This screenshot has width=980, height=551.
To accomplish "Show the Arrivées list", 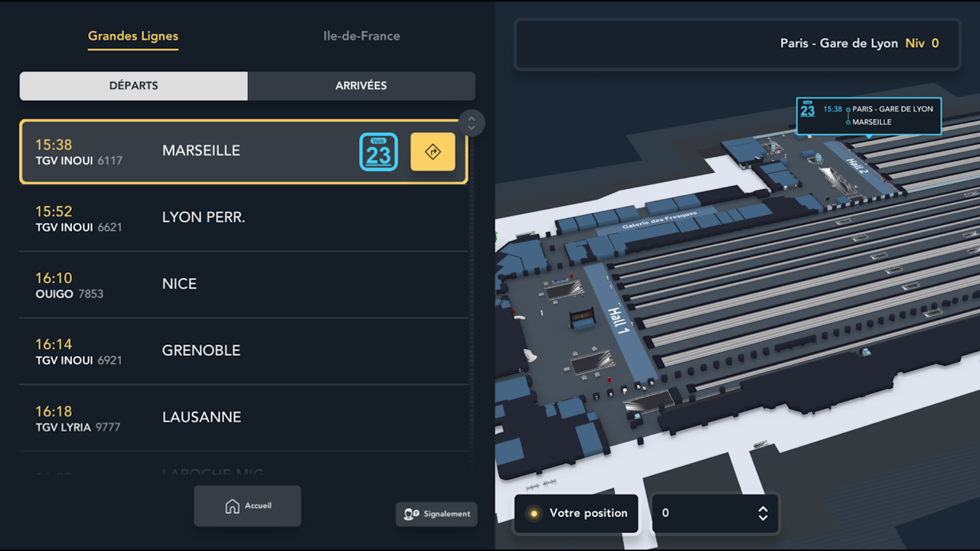I will (361, 86).
